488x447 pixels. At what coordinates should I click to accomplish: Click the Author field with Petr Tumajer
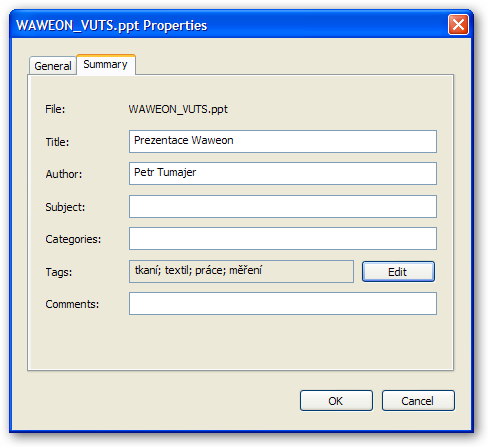pyautogui.click(x=283, y=173)
